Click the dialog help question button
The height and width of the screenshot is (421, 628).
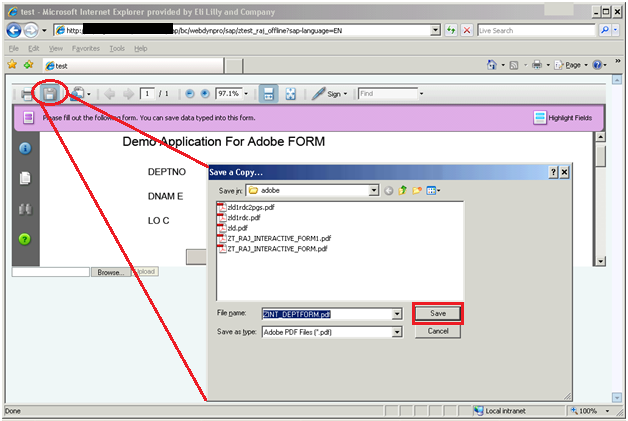pyautogui.click(x=553, y=172)
